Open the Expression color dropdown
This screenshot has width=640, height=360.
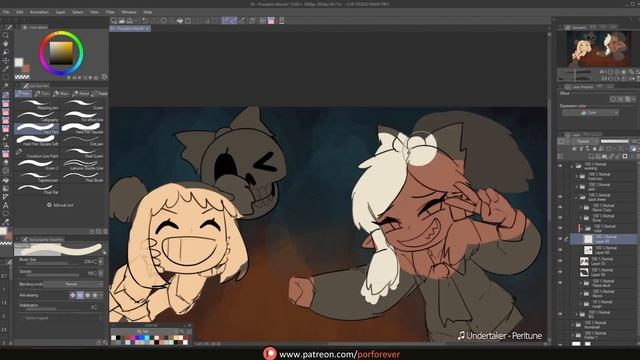[591, 113]
